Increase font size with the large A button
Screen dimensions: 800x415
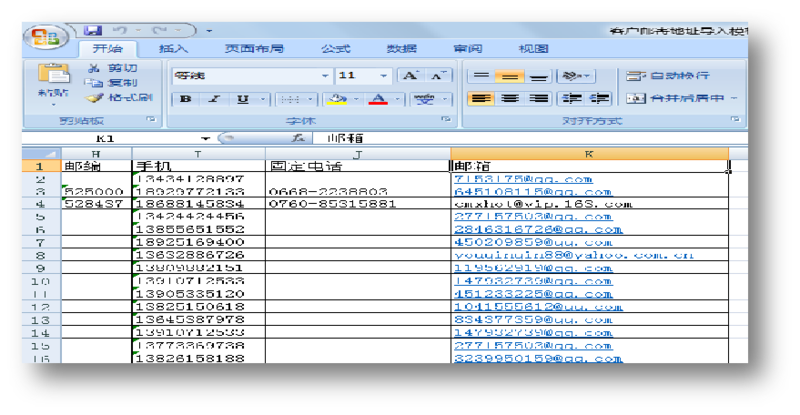pyautogui.click(x=410, y=76)
